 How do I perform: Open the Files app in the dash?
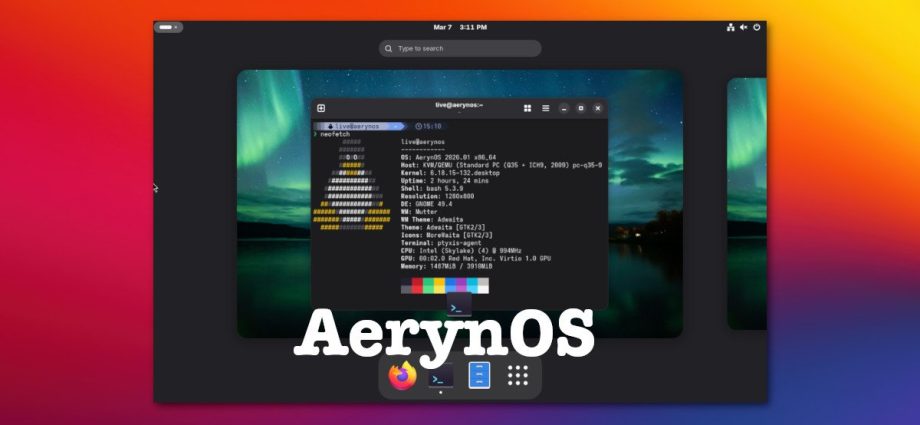(479, 375)
